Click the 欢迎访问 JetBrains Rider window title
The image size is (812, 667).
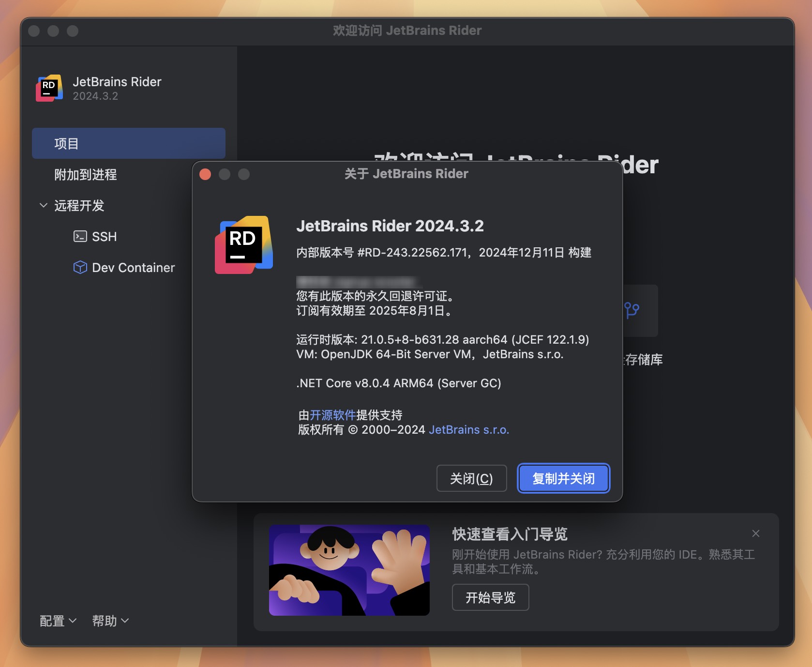pyautogui.click(x=407, y=30)
